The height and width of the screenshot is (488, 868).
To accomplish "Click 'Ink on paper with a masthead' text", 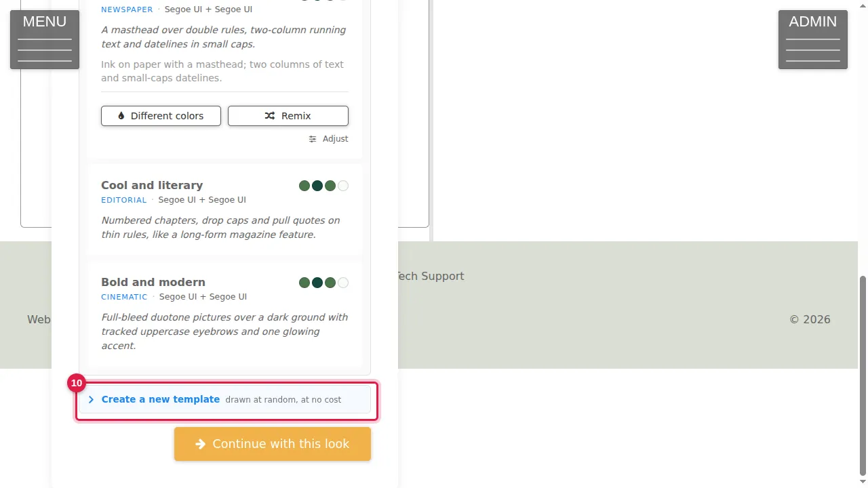I will click(x=222, y=71).
